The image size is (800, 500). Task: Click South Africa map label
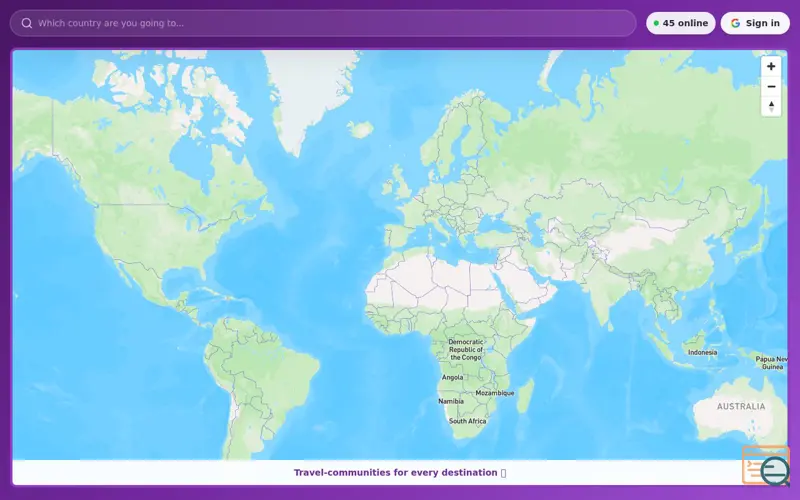pos(467,421)
